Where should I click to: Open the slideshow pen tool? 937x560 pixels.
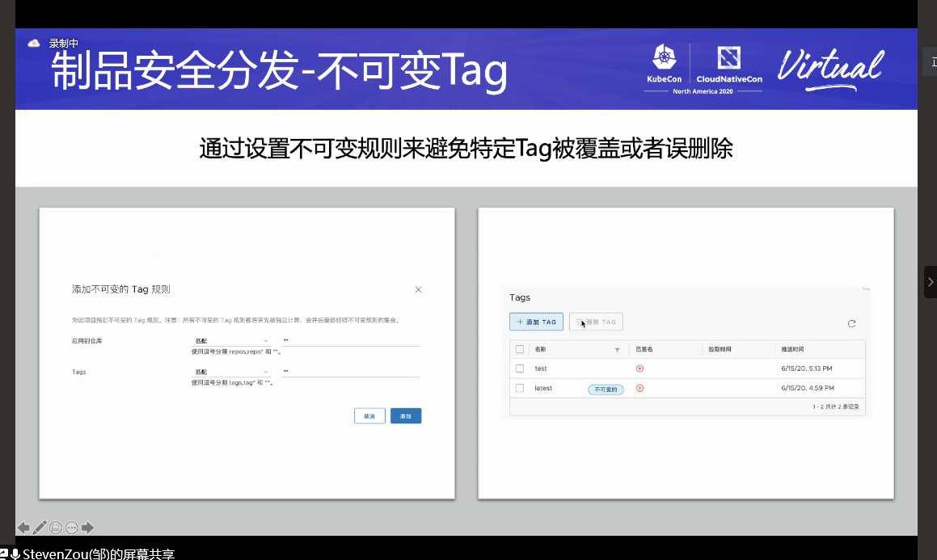click(x=40, y=528)
